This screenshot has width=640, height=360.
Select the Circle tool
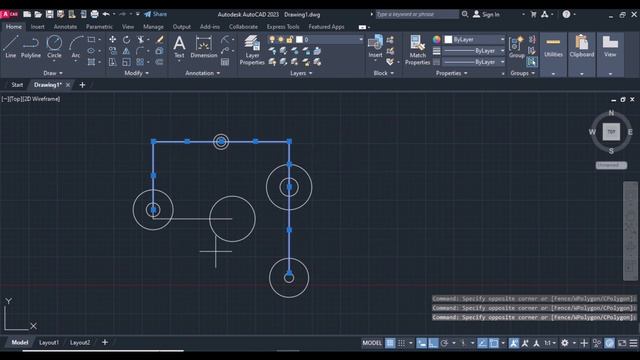(54, 47)
